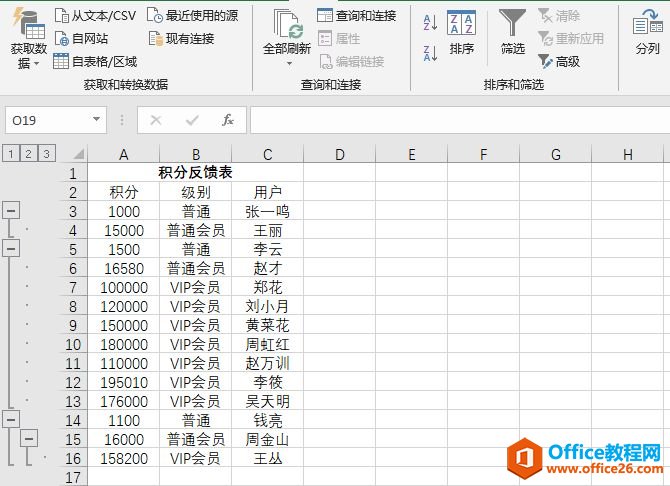The width and height of the screenshot is (670, 486).
Task: Click the header cell 用户
Action: [267, 192]
